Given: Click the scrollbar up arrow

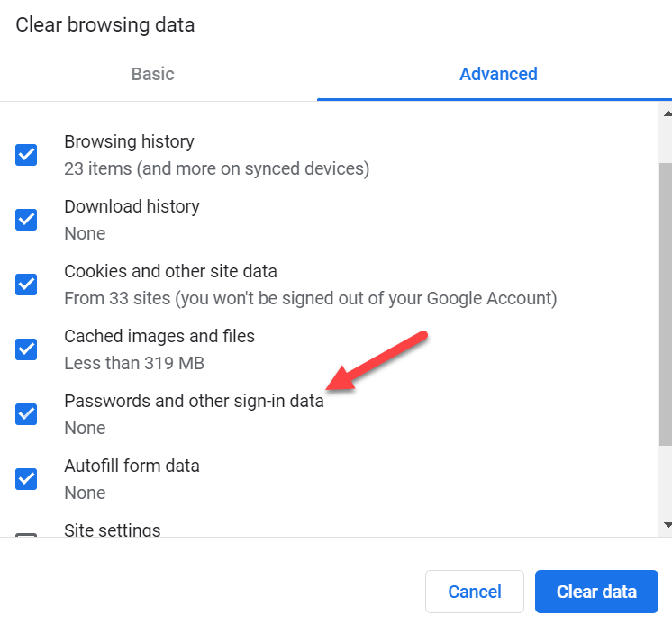Looking at the screenshot, I should click(667, 114).
